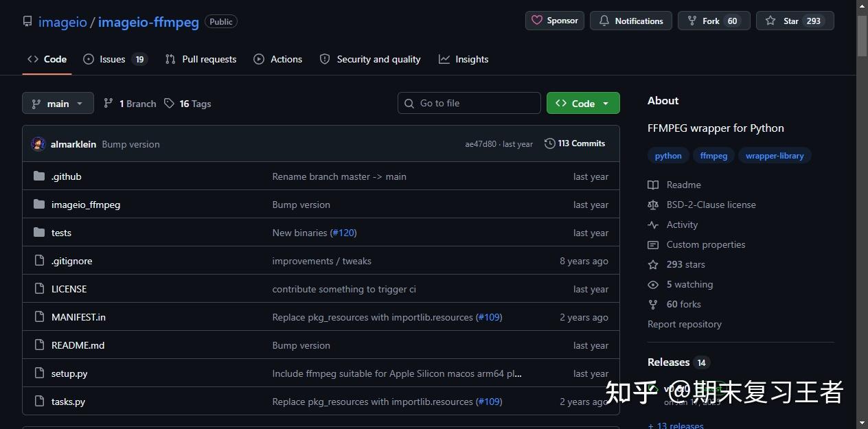868x429 pixels.
Task: Click the repository book icon beside imageio
Action: coord(27,22)
